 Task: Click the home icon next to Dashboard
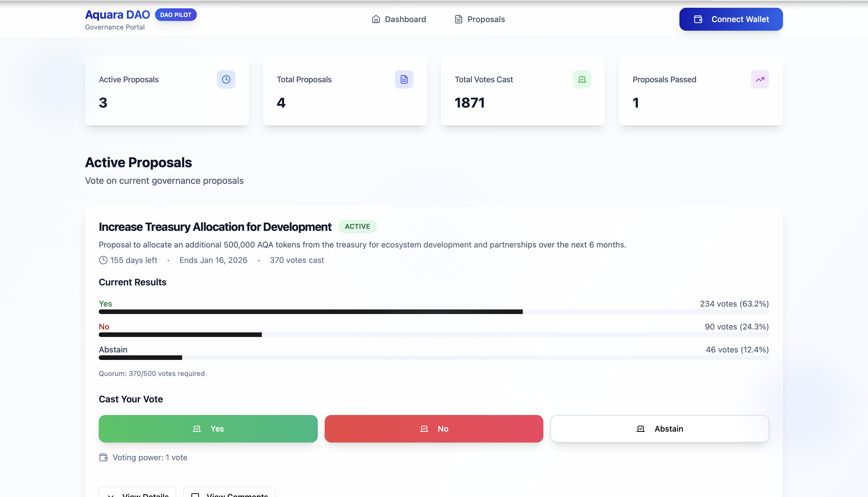(376, 19)
